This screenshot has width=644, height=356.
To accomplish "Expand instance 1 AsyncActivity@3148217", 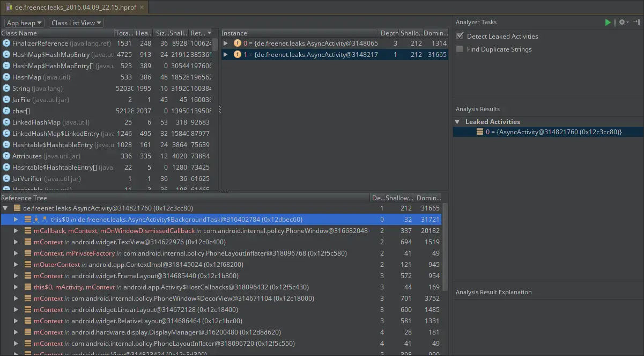I will point(226,54).
